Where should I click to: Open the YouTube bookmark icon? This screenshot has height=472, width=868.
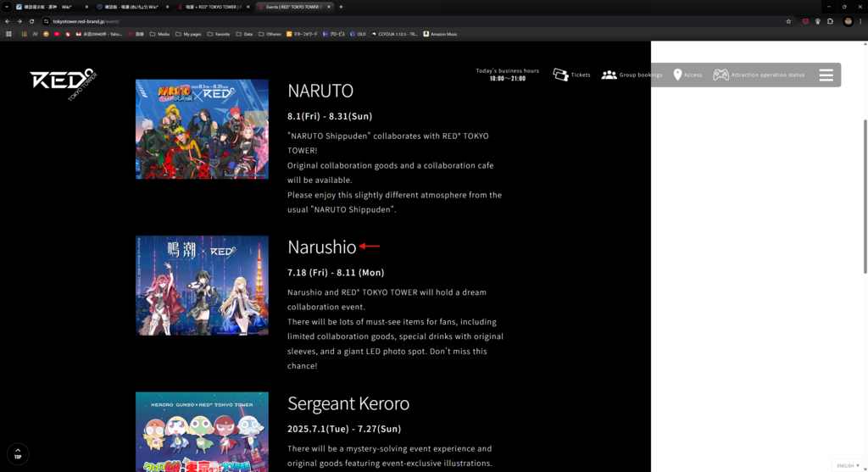point(57,34)
